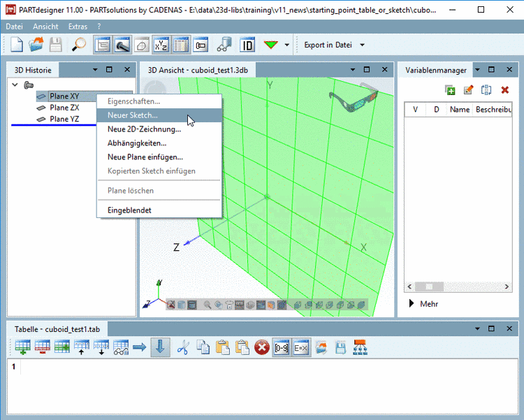
Task: Select Neuer Sketch... from context menu
Action: (159, 115)
